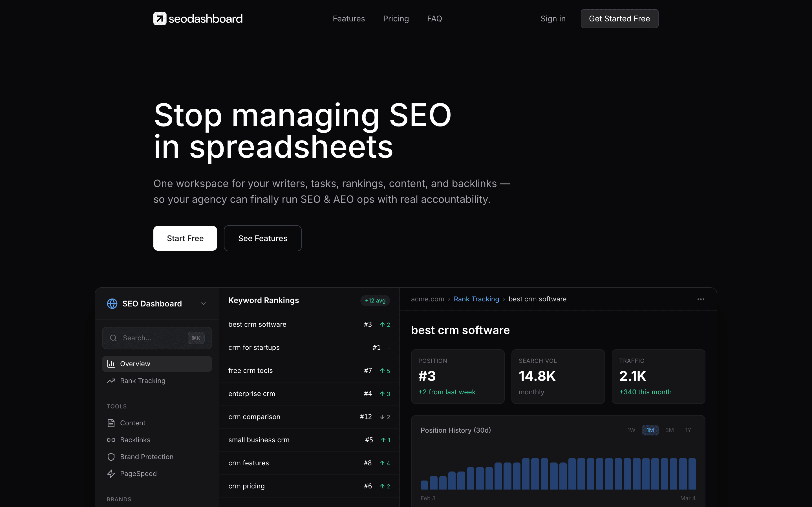Screen dimensions: 812x507
Task: Select the Overview chart icon in sidebar
Action: pos(111,363)
